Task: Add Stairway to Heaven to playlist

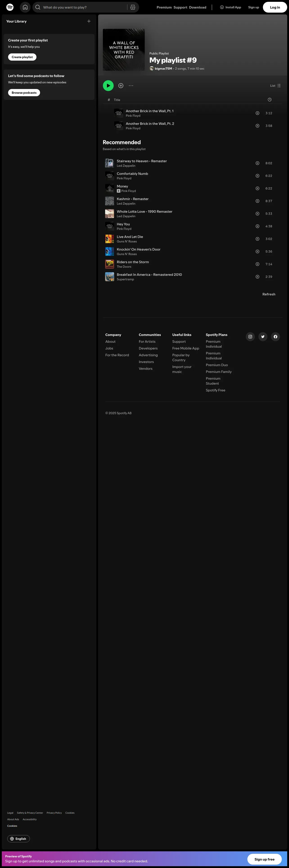Action: point(257,163)
